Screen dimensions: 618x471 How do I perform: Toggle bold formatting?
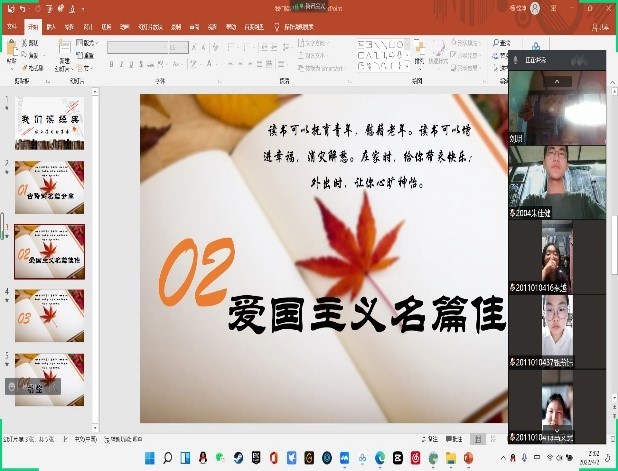point(111,63)
